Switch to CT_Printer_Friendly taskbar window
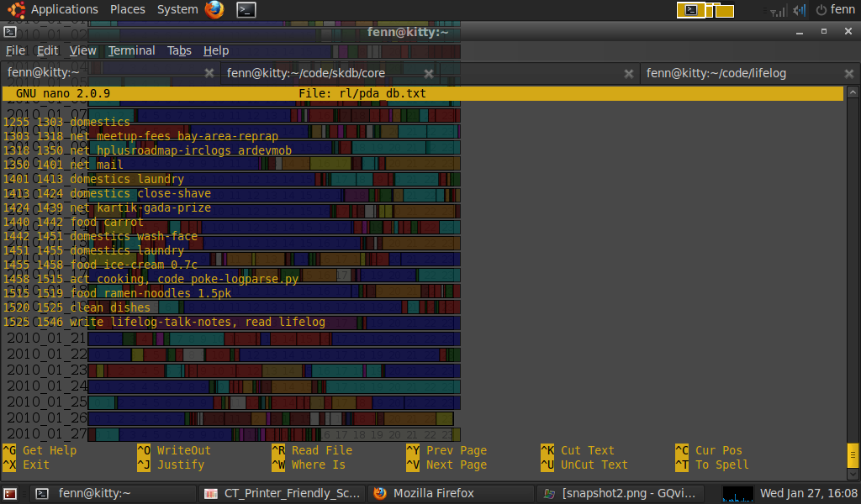Screen dimensions: 861x504 coord(283,494)
